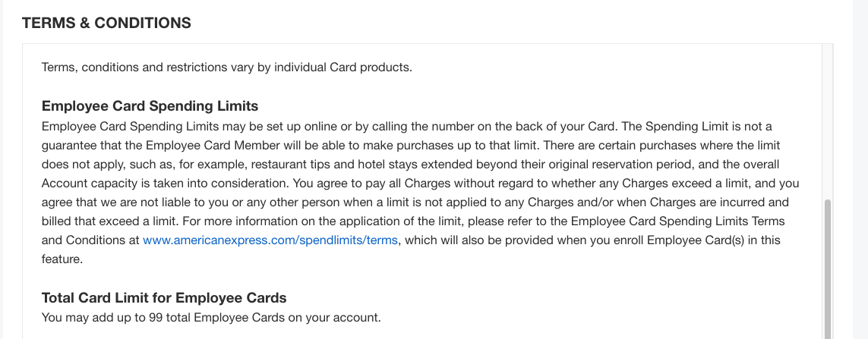The image size is (868, 339).
Task: Click the sentence about adding 99 Employee Cards
Action: tap(211, 318)
